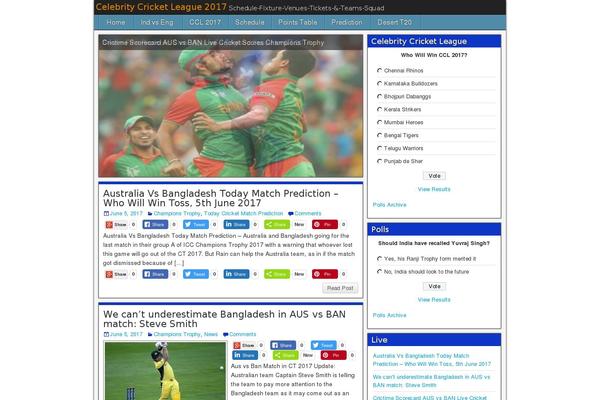600x400 pixels.
Task: Select Kerala Strikers poll option
Action: [x=380, y=109]
